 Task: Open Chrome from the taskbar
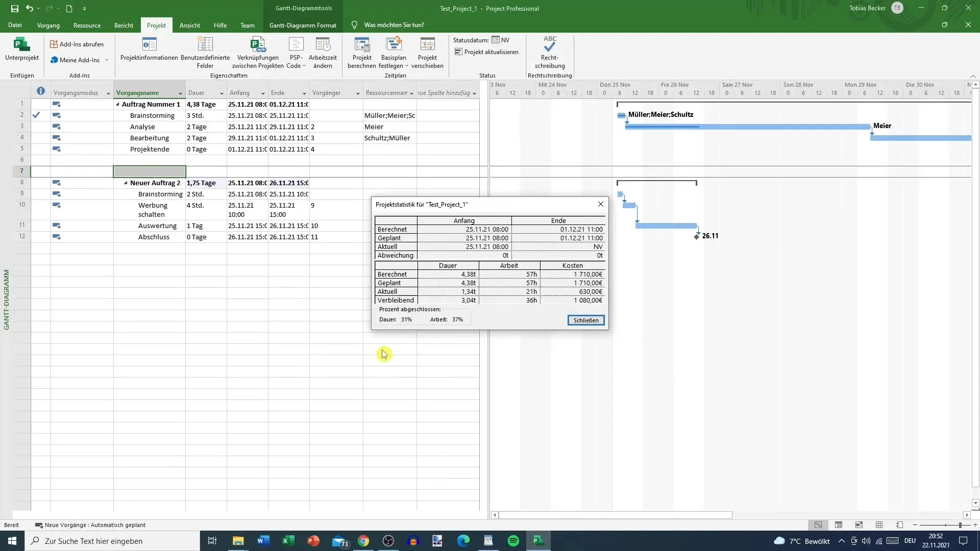pyautogui.click(x=363, y=541)
